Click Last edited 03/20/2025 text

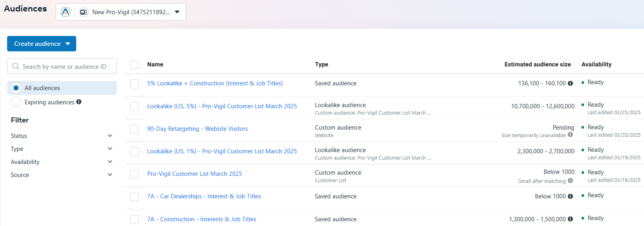coord(614,135)
